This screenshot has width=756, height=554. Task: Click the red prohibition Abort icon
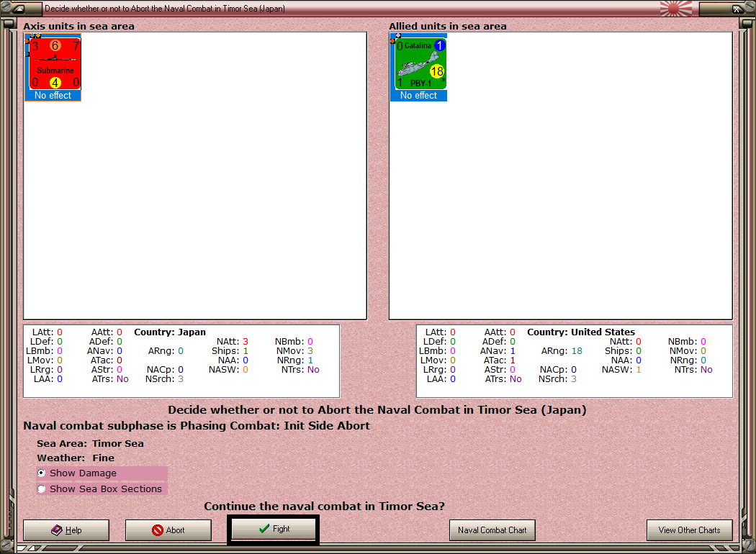158,530
